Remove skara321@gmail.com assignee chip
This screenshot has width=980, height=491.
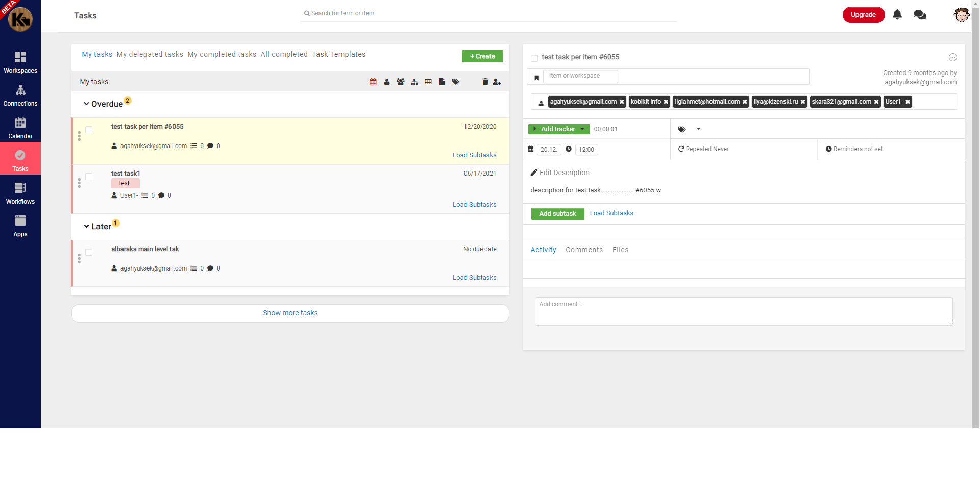click(x=876, y=102)
